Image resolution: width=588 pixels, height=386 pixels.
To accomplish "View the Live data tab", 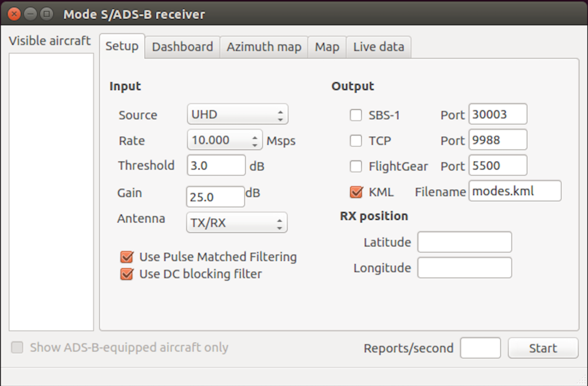I will coord(379,47).
